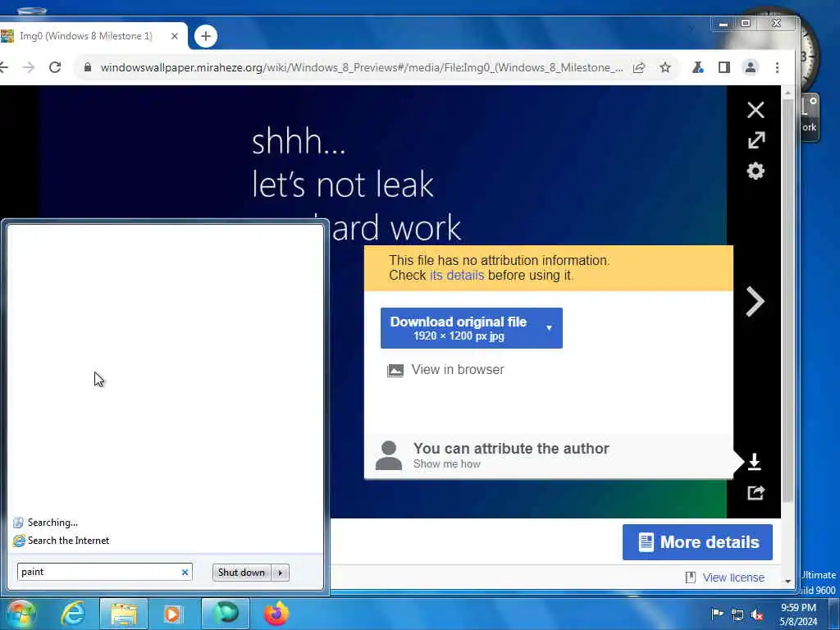Image resolution: width=840 pixels, height=630 pixels.
Task: Click the More details button
Action: tap(697, 542)
